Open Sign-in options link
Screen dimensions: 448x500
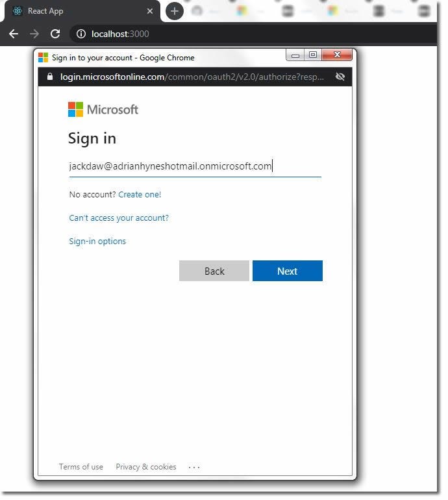[97, 241]
